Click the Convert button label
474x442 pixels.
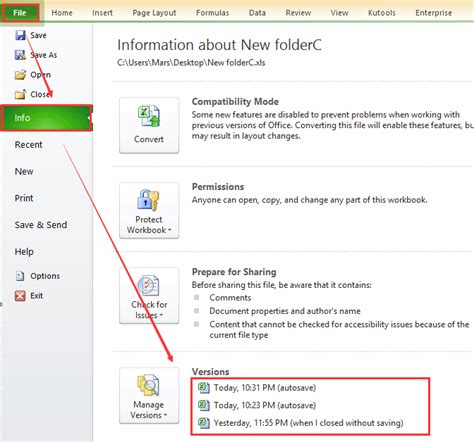[x=149, y=139]
